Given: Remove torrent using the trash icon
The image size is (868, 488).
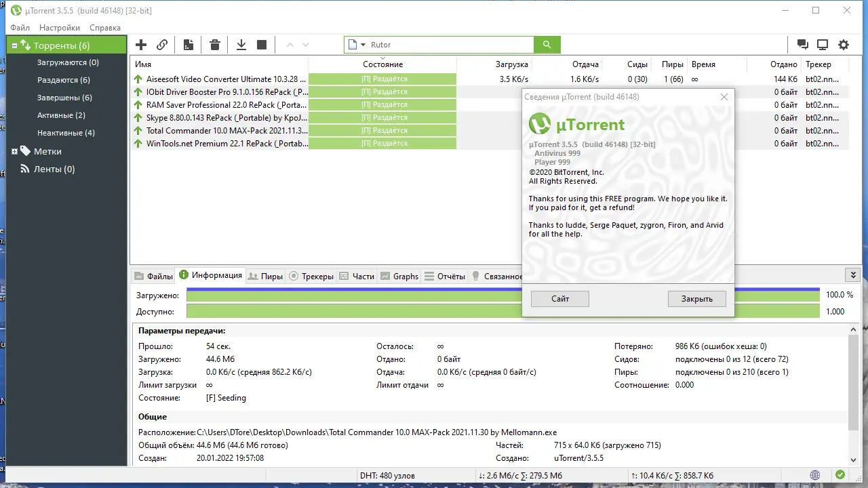Looking at the screenshot, I should [x=215, y=44].
